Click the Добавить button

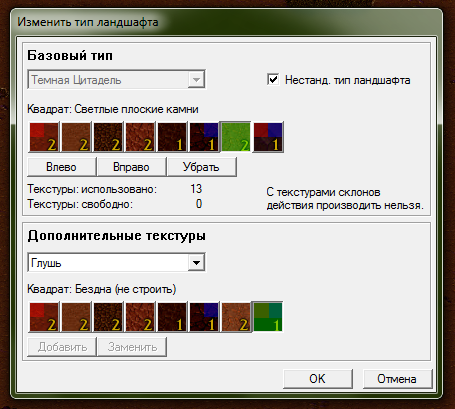(62, 347)
